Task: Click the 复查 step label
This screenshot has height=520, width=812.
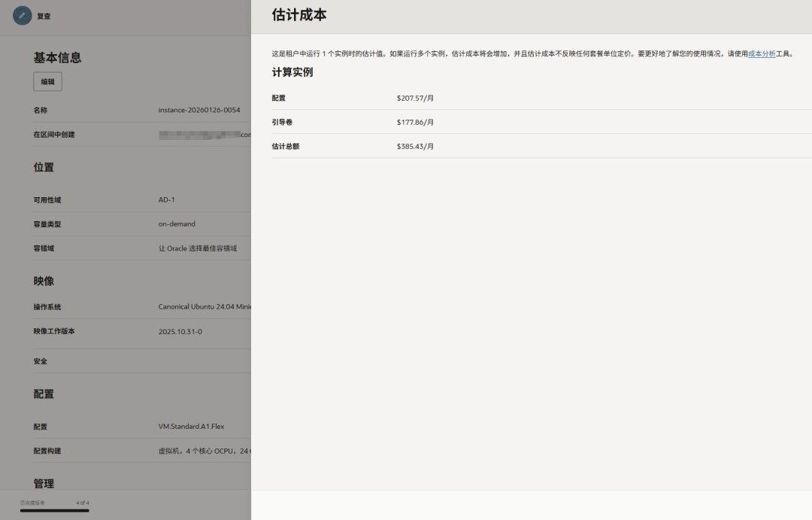Action: [x=44, y=16]
